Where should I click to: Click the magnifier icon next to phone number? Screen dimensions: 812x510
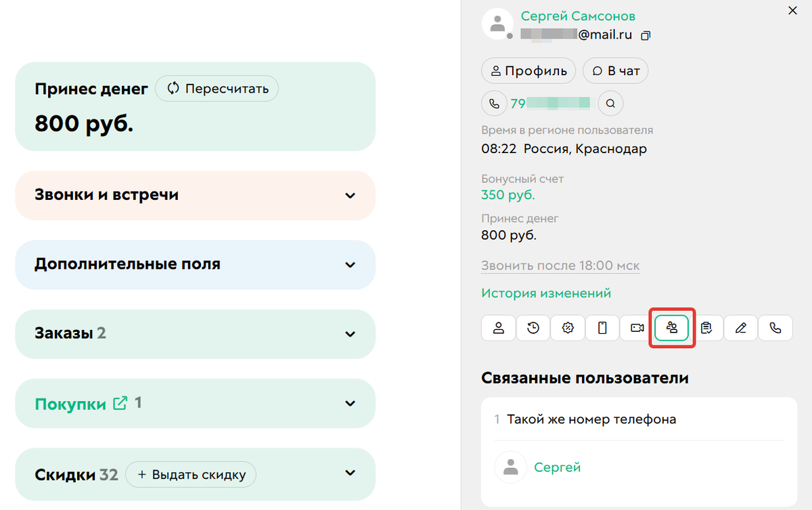tap(610, 103)
